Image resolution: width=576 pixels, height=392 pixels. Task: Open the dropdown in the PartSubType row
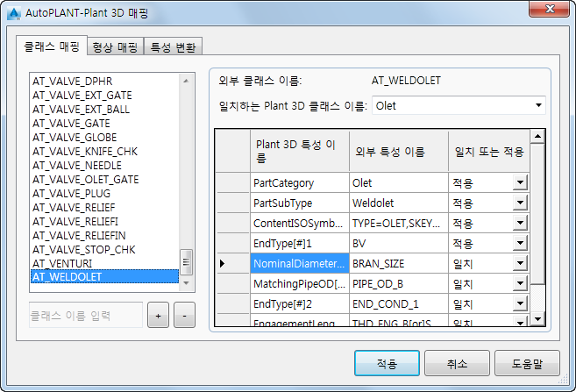point(520,203)
